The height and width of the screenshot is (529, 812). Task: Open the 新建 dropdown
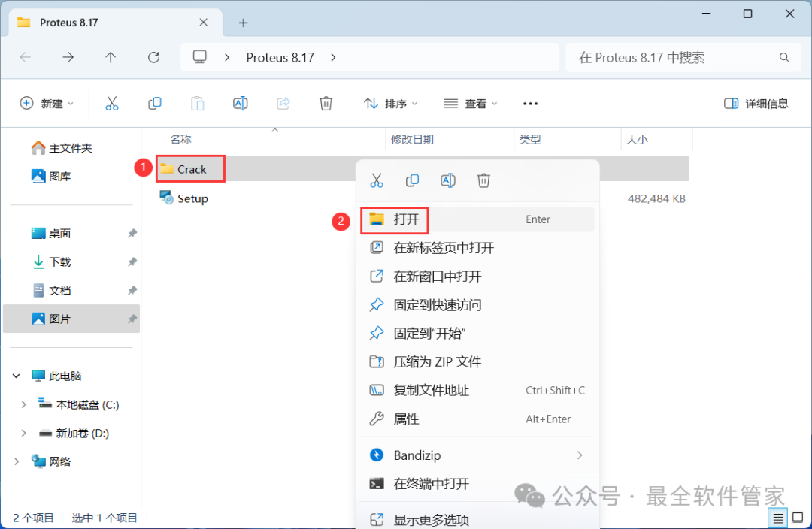[47, 104]
